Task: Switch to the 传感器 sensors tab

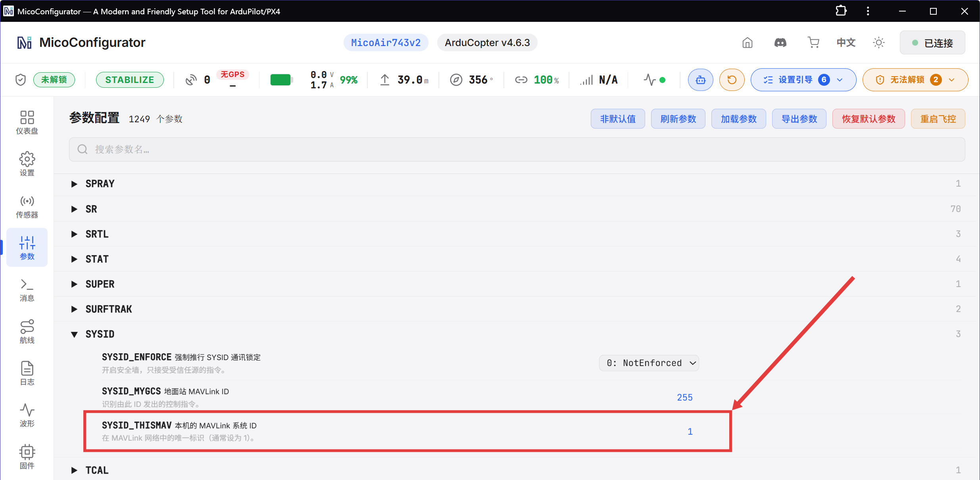Action: point(27,206)
